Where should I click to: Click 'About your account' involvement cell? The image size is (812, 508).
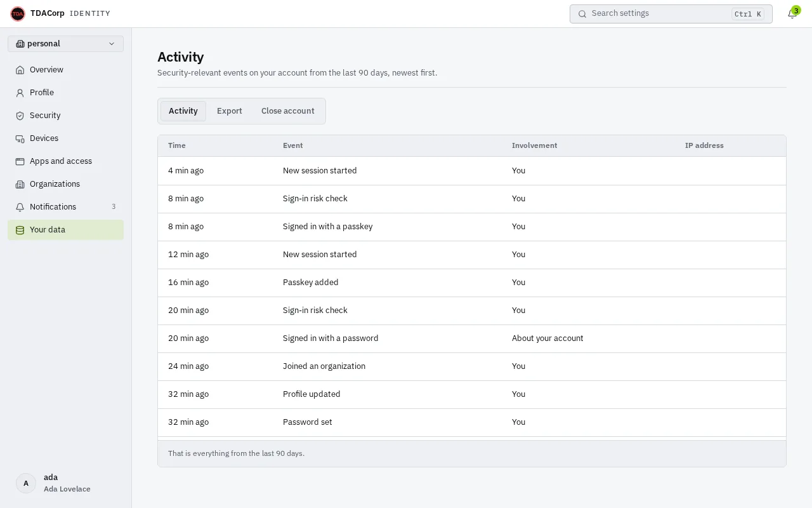pyautogui.click(x=547, y=338)
